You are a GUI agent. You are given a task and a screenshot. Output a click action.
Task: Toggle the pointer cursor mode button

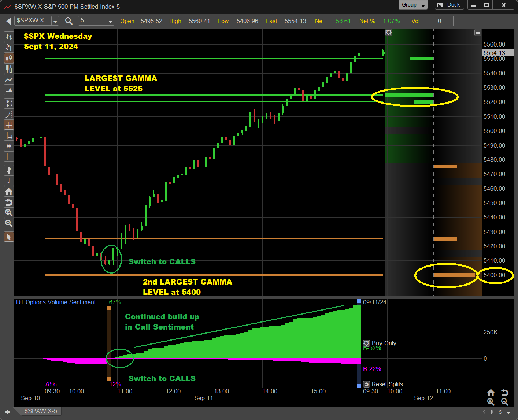point(9,237)
